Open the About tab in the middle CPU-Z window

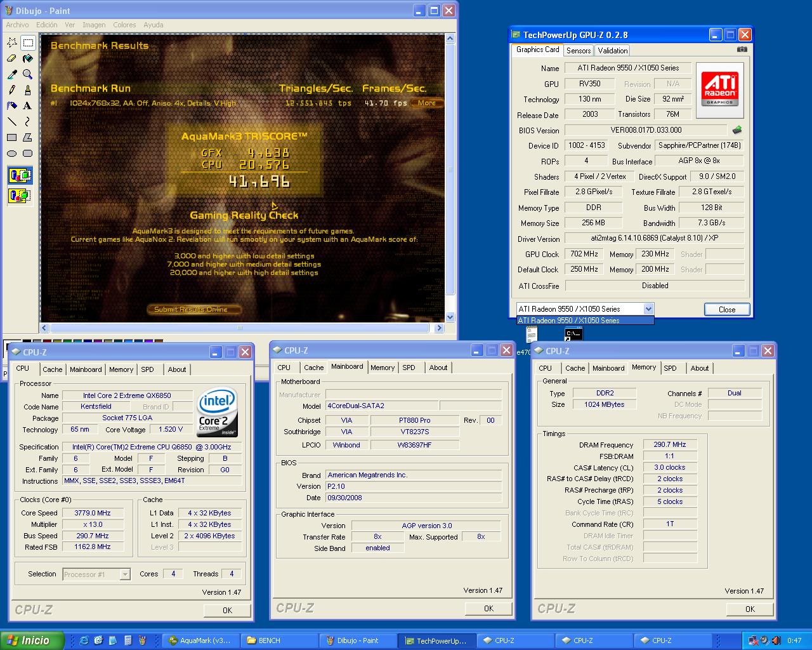point(438,368)
